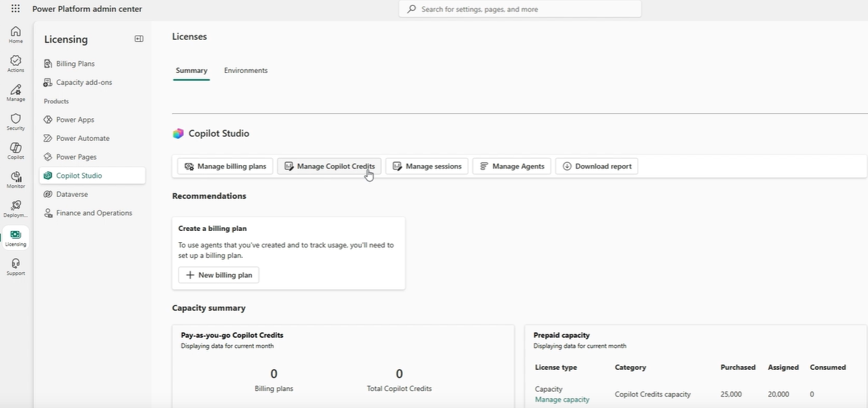Select Copilot icon in left rail
The image size is (868, 408).
click(16, 151)
